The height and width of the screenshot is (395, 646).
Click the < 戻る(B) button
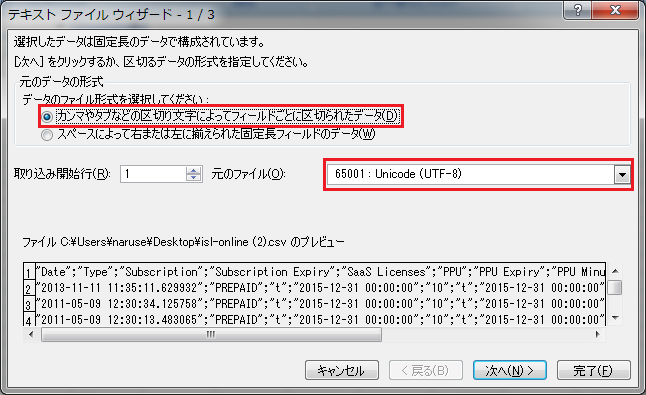point(426,370)
